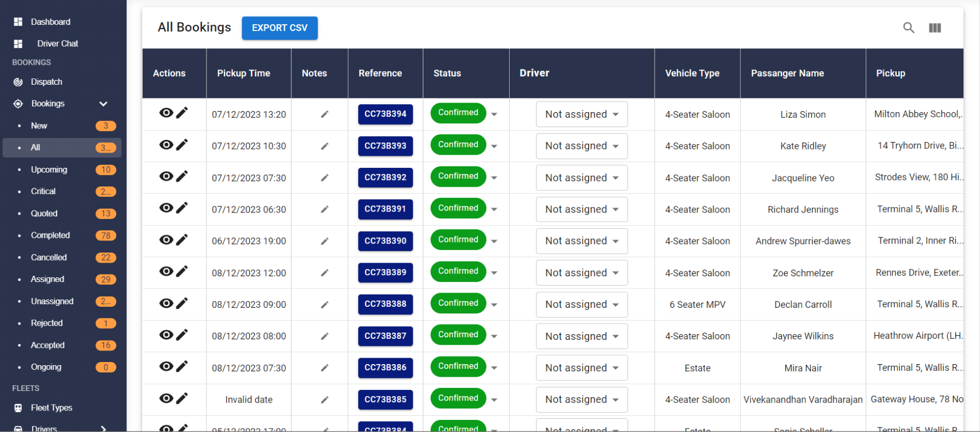This screenshot has width=980, height=432.
Task: Click edit pencil for Kate Ridley's booking
Action: click(x=182, y=145)
